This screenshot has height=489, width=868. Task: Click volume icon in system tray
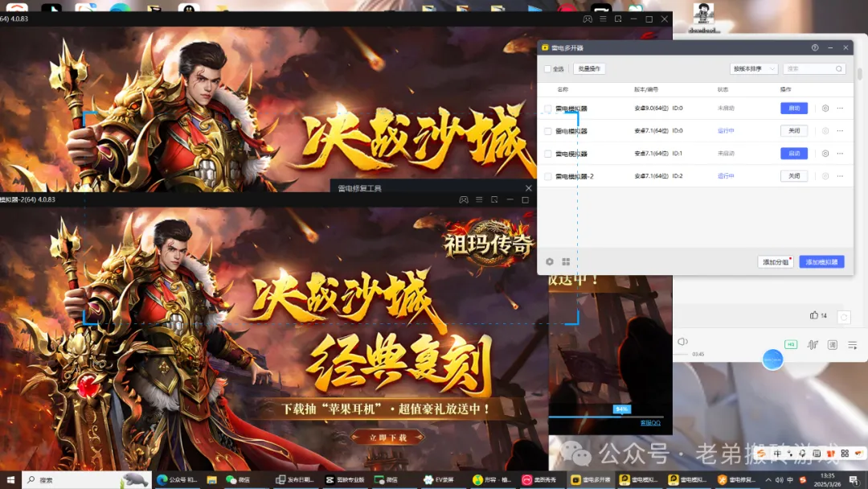pos(779,479)
